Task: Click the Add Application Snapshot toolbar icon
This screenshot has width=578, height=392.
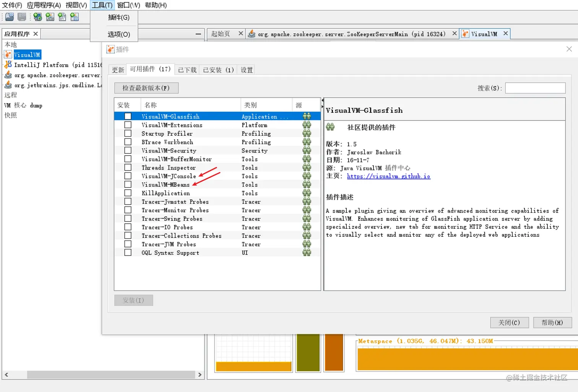Action: [74, 17]
